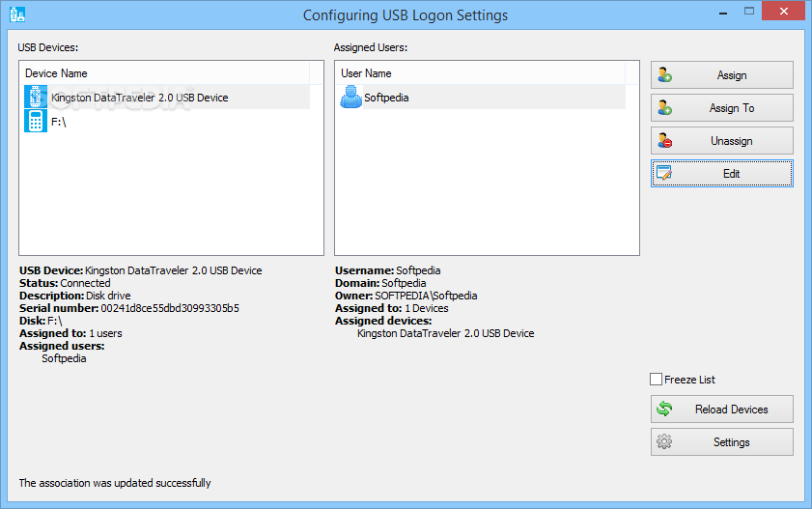
Task: Click the Edit notepad pencil icon
Action: pyautogui.click(x=664, y=173)
